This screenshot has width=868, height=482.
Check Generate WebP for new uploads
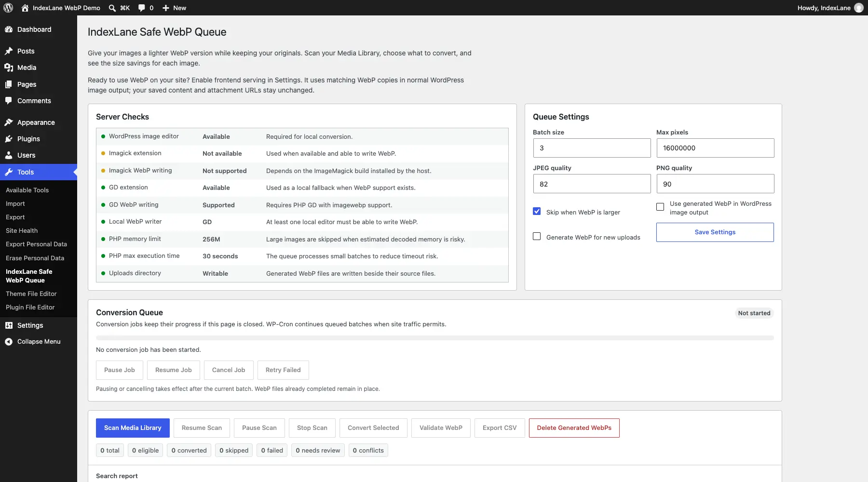point(537,236)
